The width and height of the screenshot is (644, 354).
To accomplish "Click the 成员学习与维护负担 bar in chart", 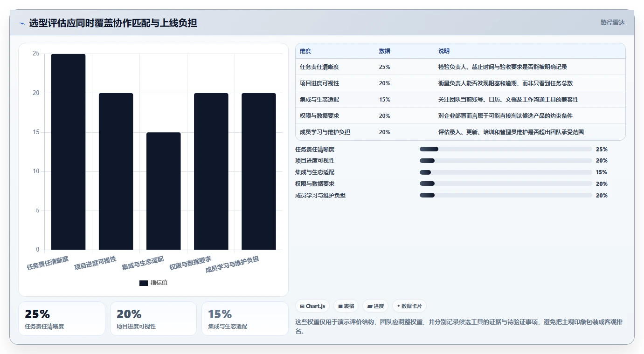I will (x=258, y=171).
